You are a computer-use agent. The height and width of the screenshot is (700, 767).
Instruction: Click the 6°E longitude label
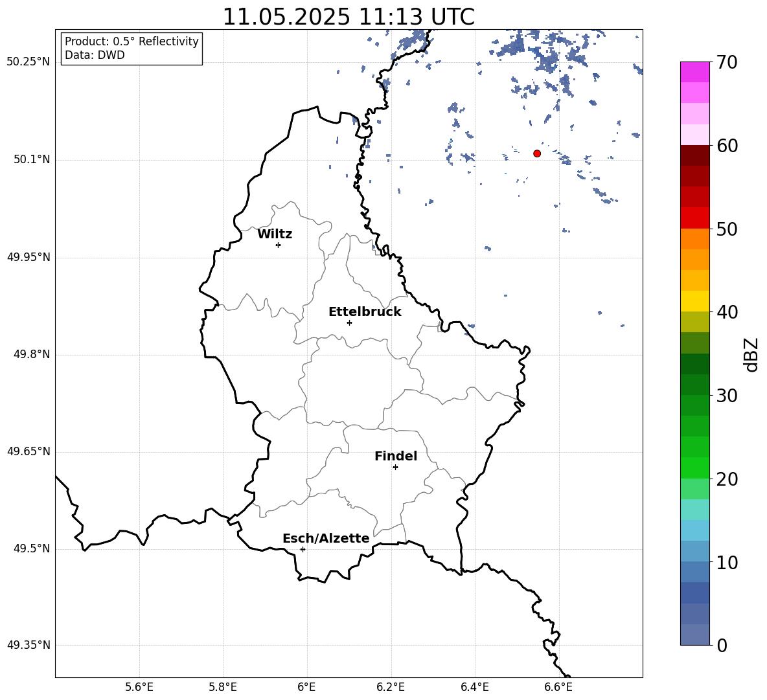(306, 687)
